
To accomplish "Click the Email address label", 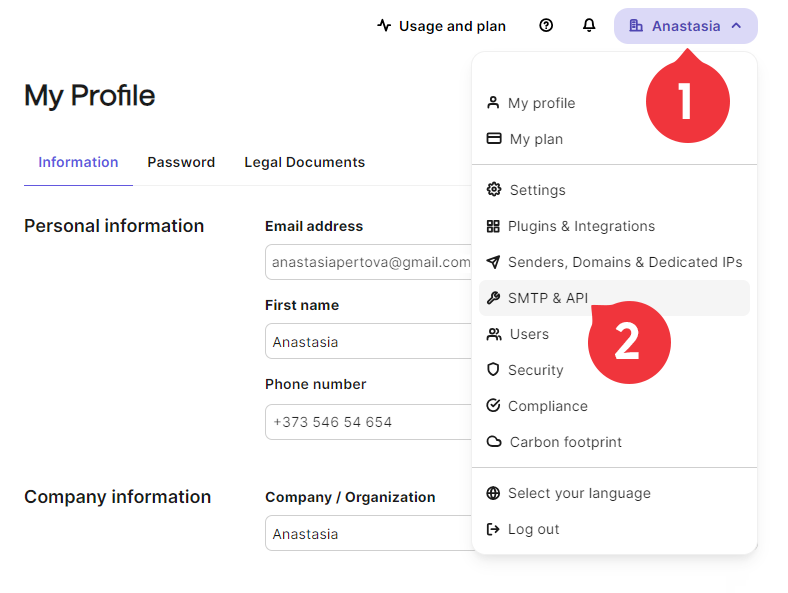I will 314,226.
